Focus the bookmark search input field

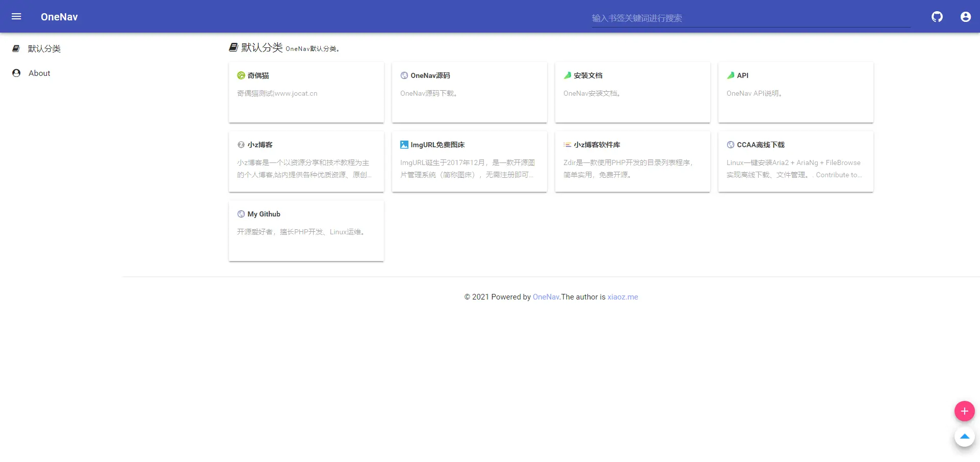(x=751, y=18)
